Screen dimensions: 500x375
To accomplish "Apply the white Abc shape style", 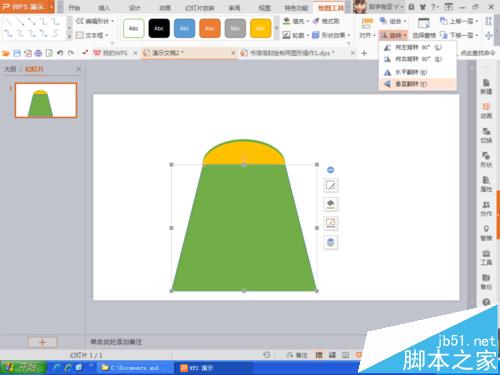I will pos(134,28).
